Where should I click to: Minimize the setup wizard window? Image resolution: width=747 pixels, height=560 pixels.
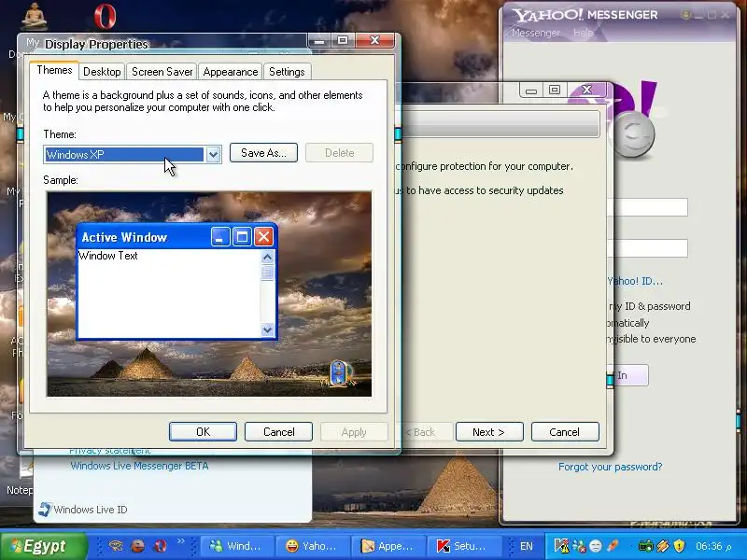pos(531,91)
